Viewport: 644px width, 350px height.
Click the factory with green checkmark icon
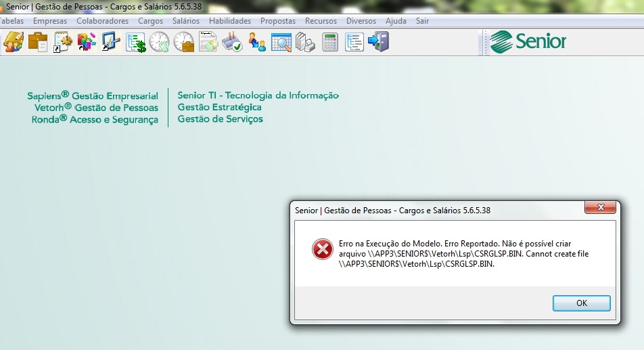[x=233, y=42]
